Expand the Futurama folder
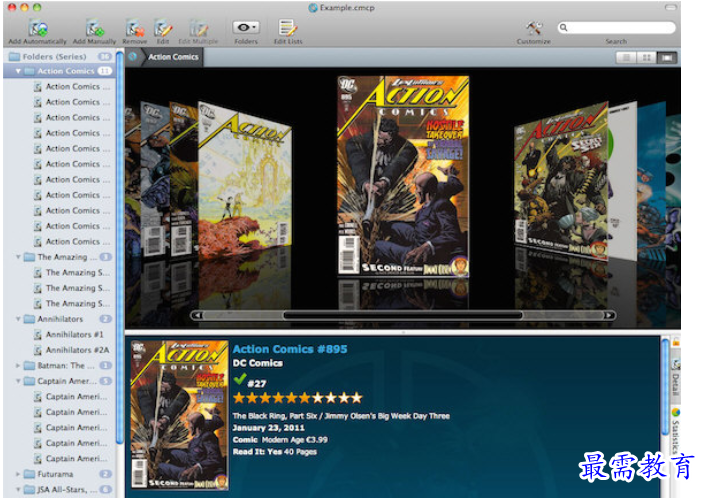Viewport: 703px width, 498px height. (18, 474)
